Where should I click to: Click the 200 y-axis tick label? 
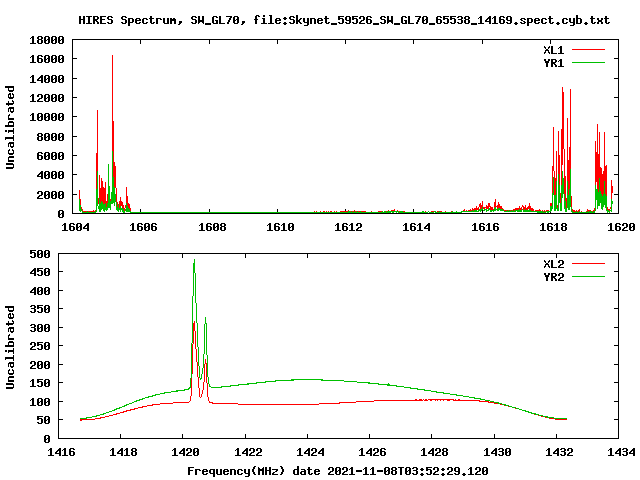pyautogui.click(x=40, y=365)
